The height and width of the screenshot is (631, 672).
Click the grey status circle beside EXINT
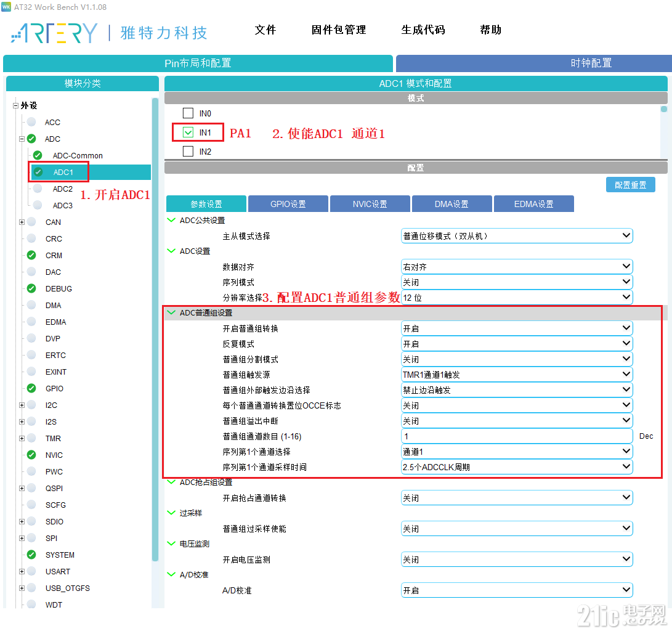(x=31, y=372)
